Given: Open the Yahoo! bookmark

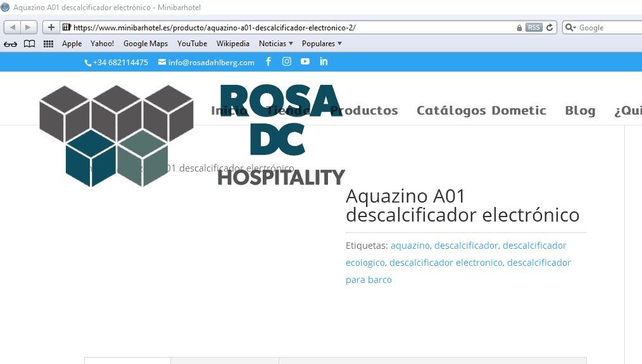Looking at the screenshot, I should point(103,44).
